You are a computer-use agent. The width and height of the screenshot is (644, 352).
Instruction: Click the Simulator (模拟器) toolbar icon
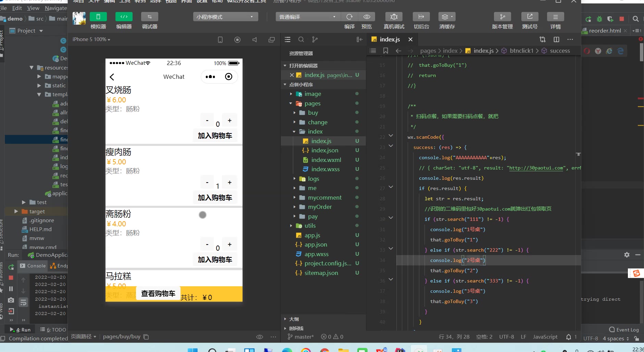click(98, 17)
